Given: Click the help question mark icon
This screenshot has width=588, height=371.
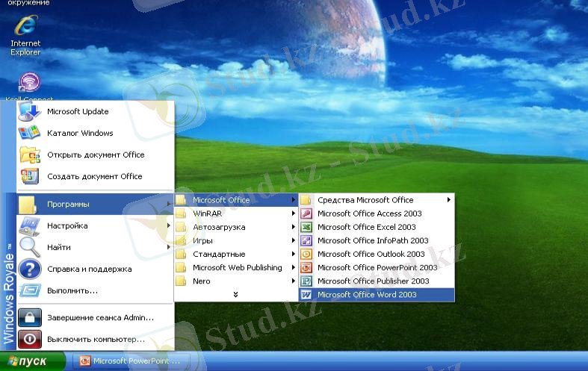Looking at the screenshot, I should [x=30, y=269].
